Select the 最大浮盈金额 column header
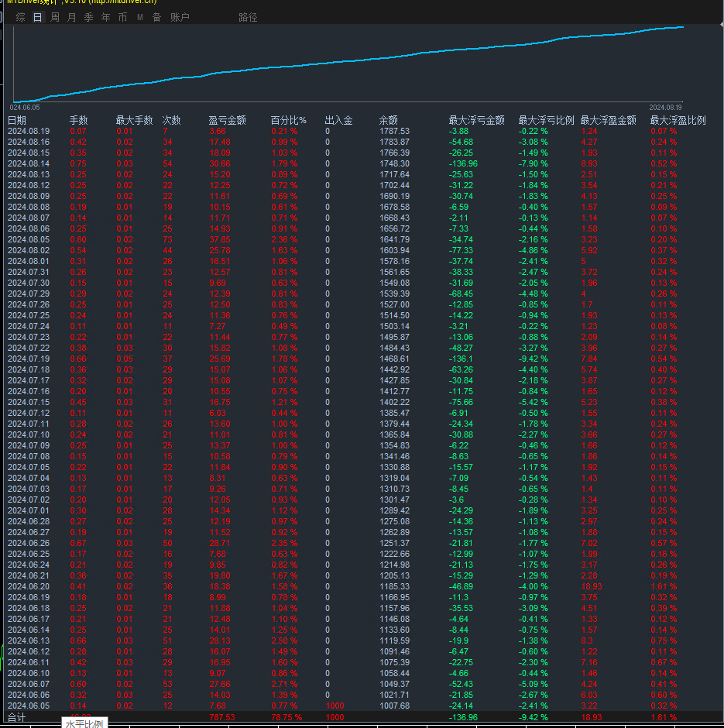The image size is (724, 728). tap(608, 120)
